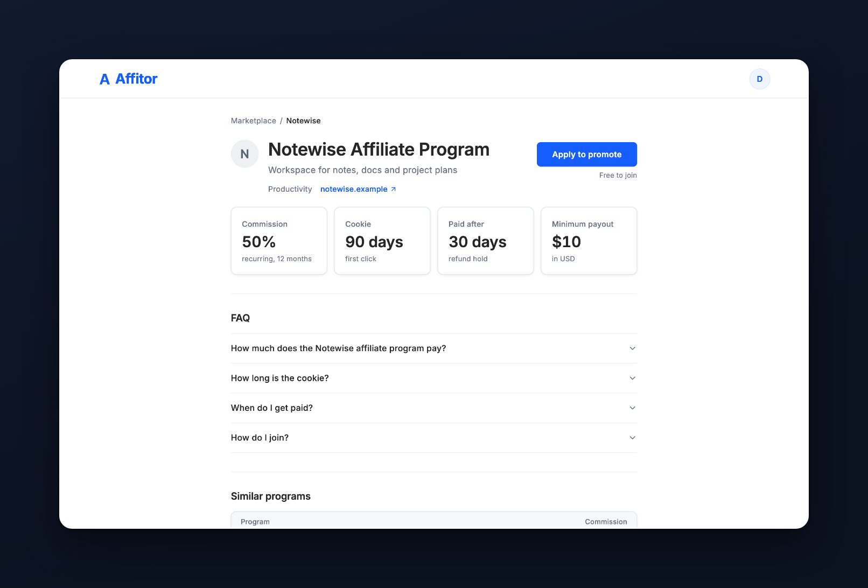Click chevron beside 'When do I get paid?'
Screen dimensions: 868x588
[632, 408]
